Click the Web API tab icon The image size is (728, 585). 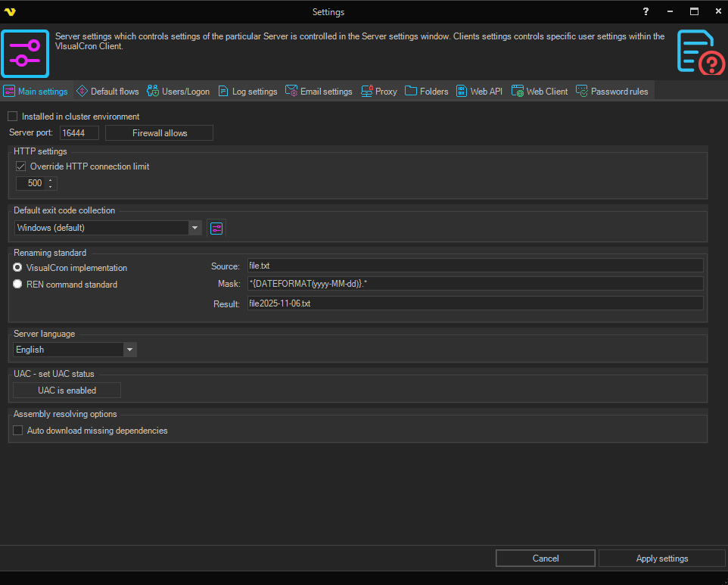pyautogui.click(x=462, y=92)
